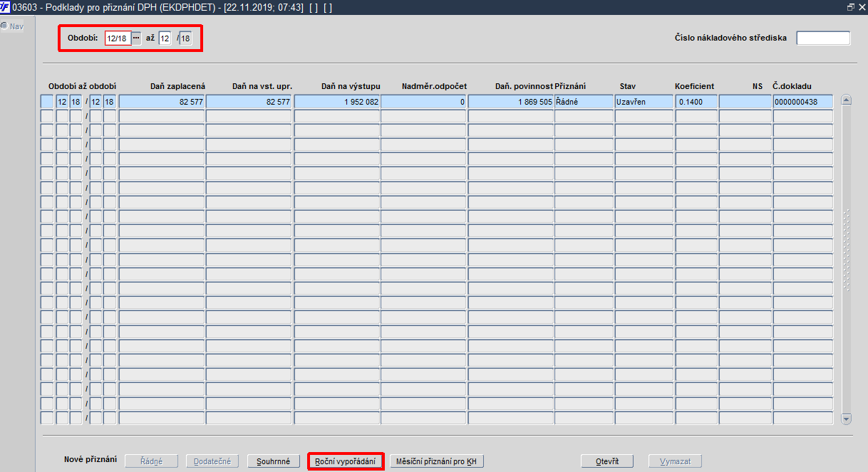Select the Nadměr.odpočet cell showing 0
The width and height of the screenshot is (868, 472).
pos(424,102)
